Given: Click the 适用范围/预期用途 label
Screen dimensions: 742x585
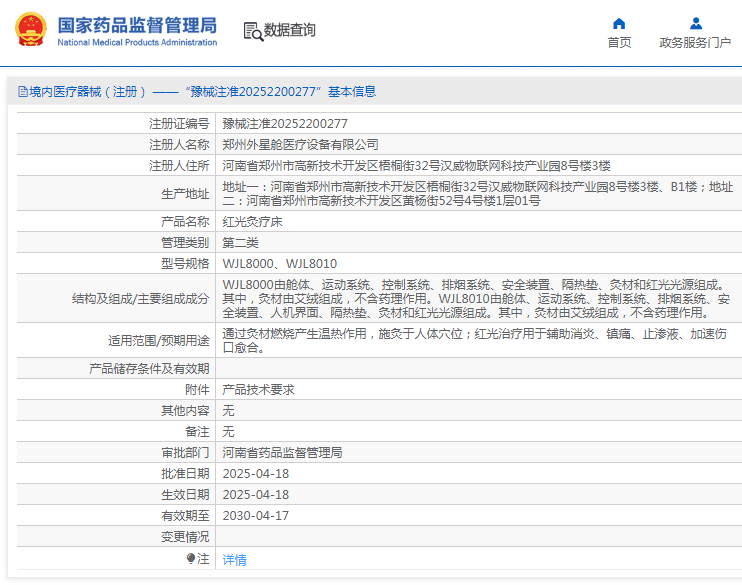Looking at the screenshot, I should (x=159, y=341).
